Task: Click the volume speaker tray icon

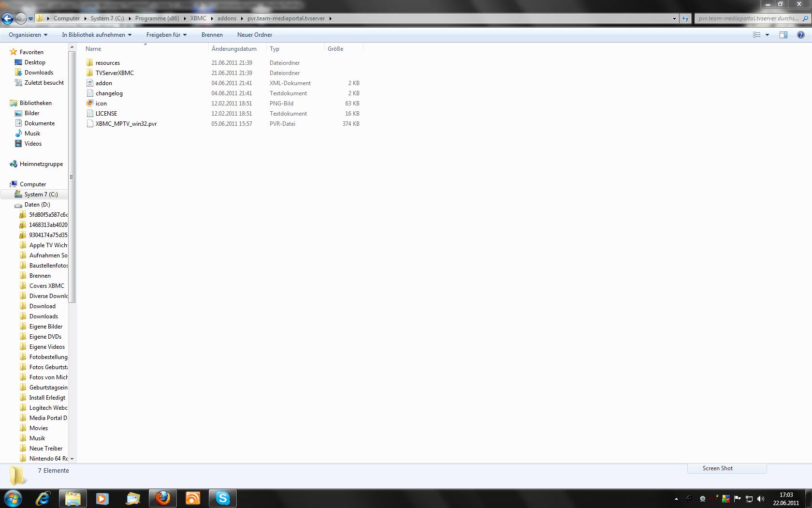Action: (x=761, y=499)
